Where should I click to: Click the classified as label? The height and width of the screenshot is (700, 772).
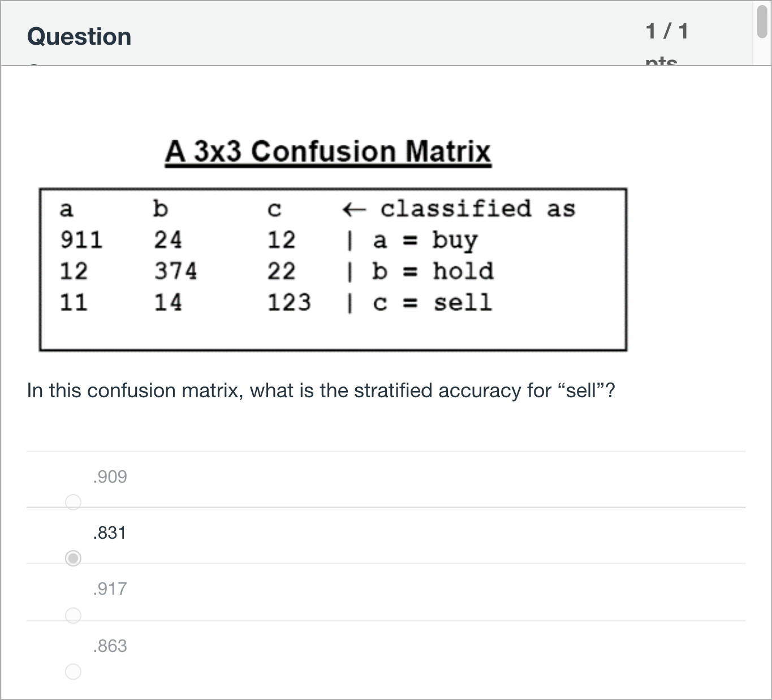click(x=477, y=209)
